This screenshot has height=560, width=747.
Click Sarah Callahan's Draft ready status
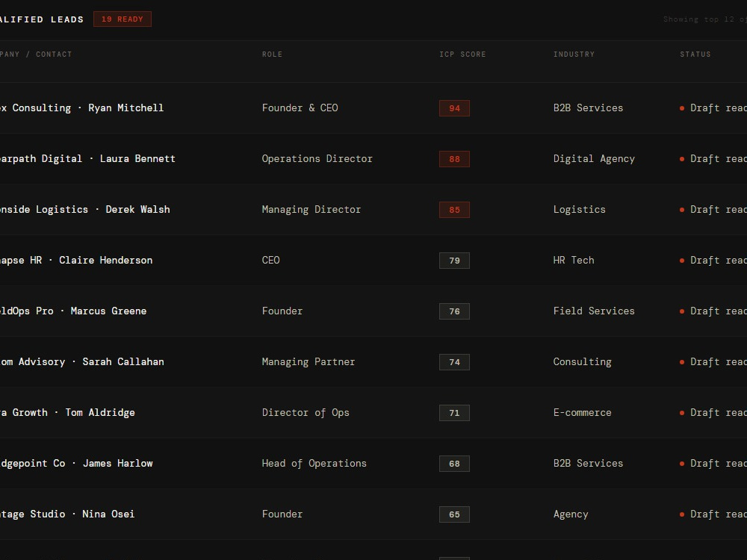click(713, 362)
